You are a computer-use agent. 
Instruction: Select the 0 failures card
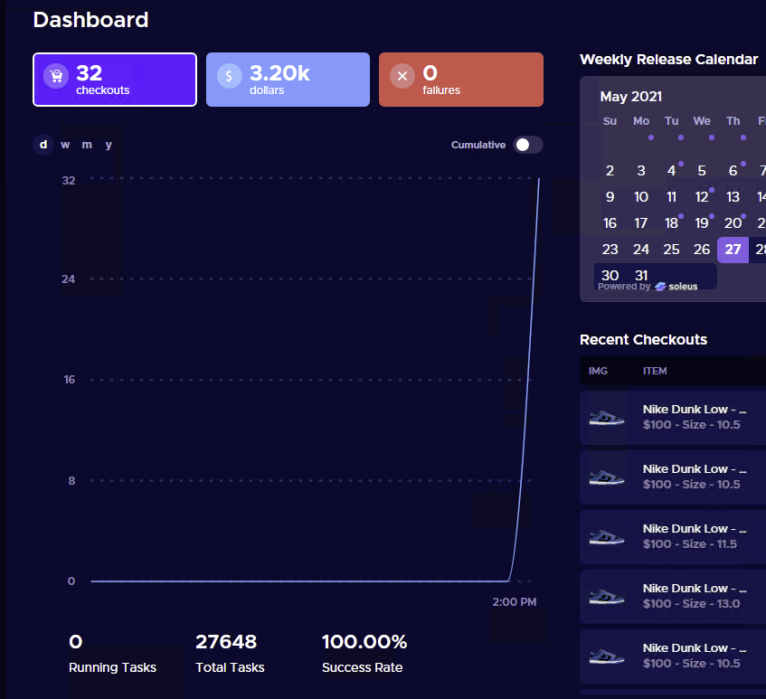[x=461, y=80]
